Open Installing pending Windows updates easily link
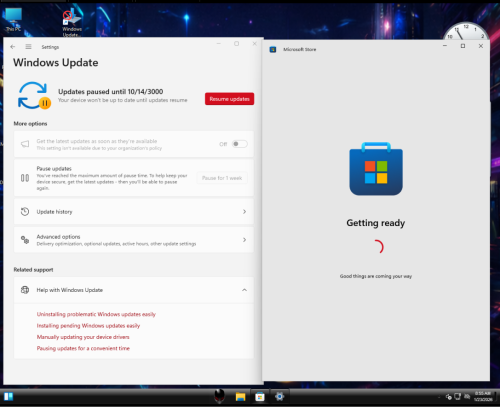The height and width of the screenshot is (407, 500). [x=88, y=326]
